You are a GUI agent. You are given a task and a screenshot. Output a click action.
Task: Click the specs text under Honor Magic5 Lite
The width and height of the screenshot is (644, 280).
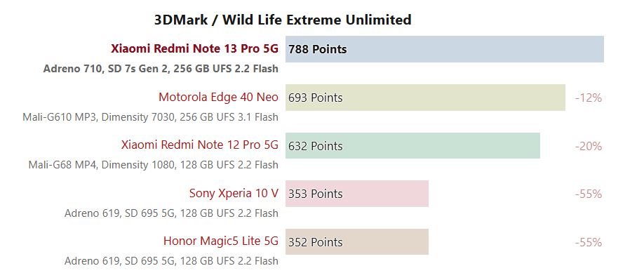click(x=171, y=261)
